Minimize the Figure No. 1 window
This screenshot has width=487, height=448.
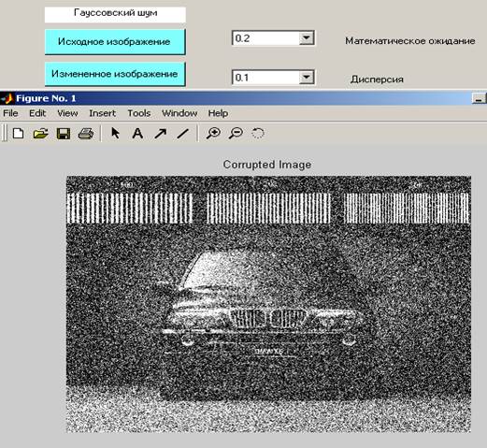point(479,99)
